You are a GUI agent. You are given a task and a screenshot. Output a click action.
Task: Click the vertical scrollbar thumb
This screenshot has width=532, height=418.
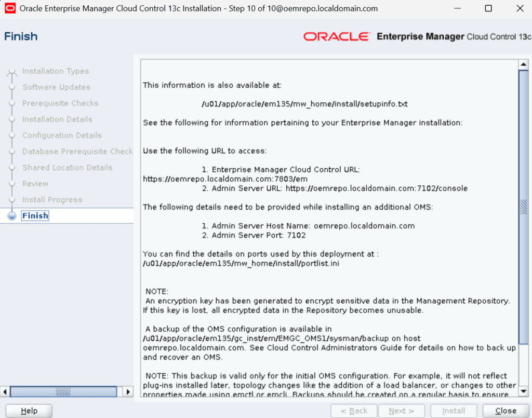coord(524,207)
